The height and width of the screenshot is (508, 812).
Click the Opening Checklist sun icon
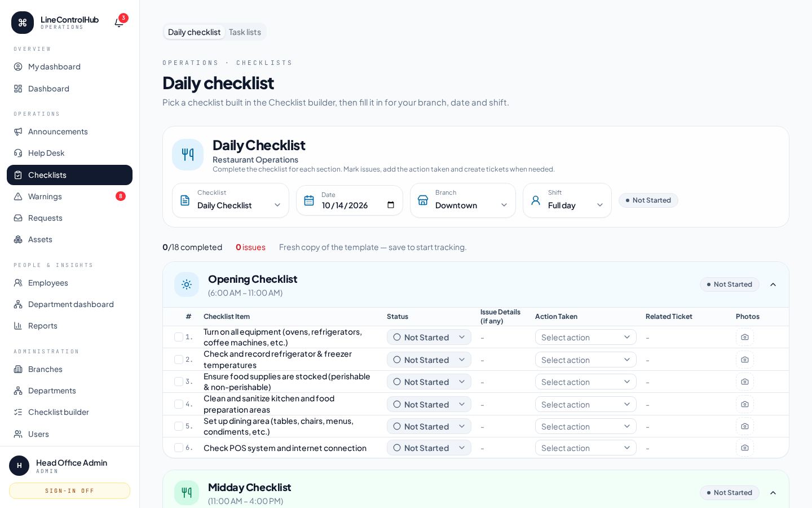pyautogui.click(x=187, y=284)
